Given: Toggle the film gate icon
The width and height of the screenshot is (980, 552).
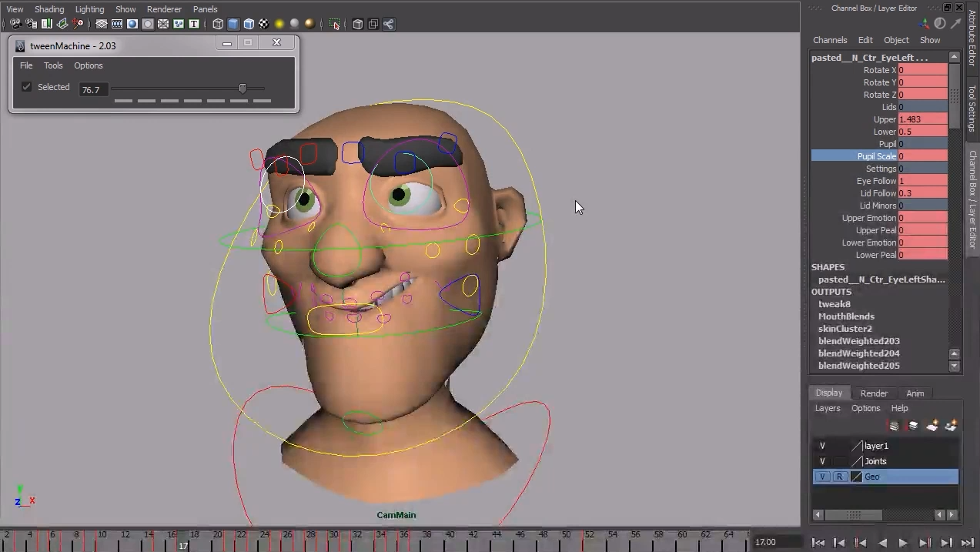Looking at the screenshot, I should click(117, 24).
